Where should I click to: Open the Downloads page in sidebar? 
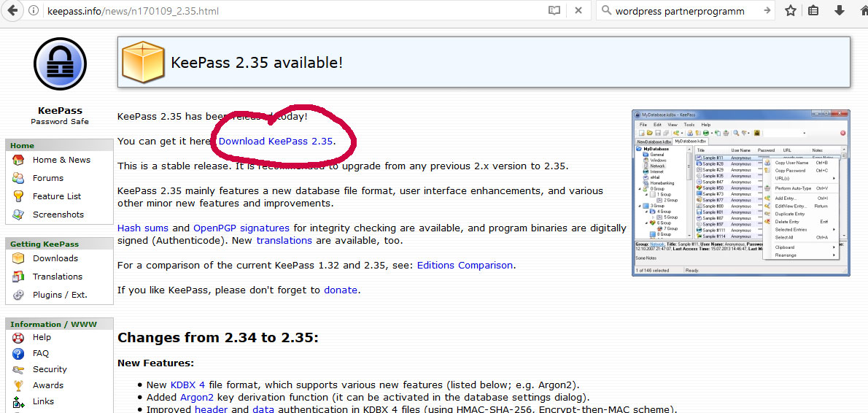click(x=55, y=258)
